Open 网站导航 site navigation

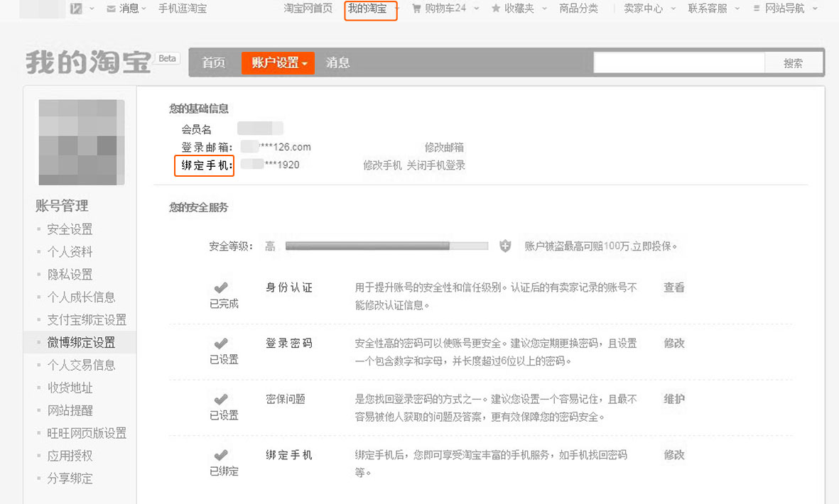pos(784,9)
